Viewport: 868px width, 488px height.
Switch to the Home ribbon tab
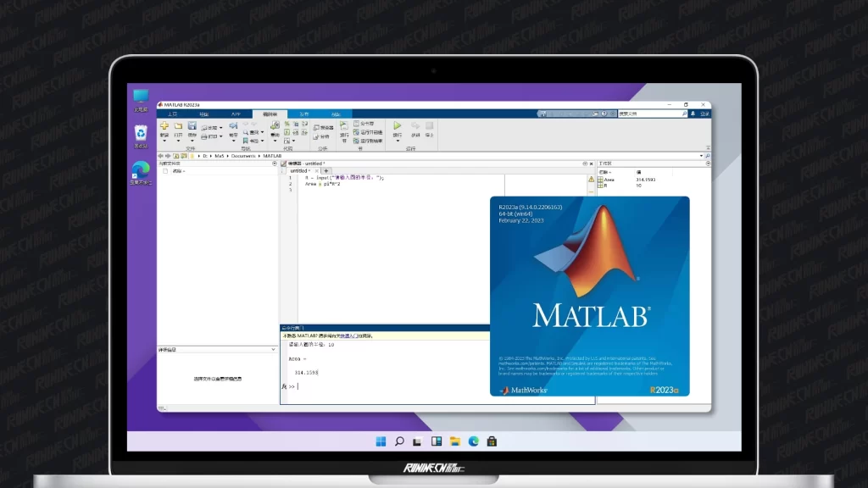pos(172,114)
